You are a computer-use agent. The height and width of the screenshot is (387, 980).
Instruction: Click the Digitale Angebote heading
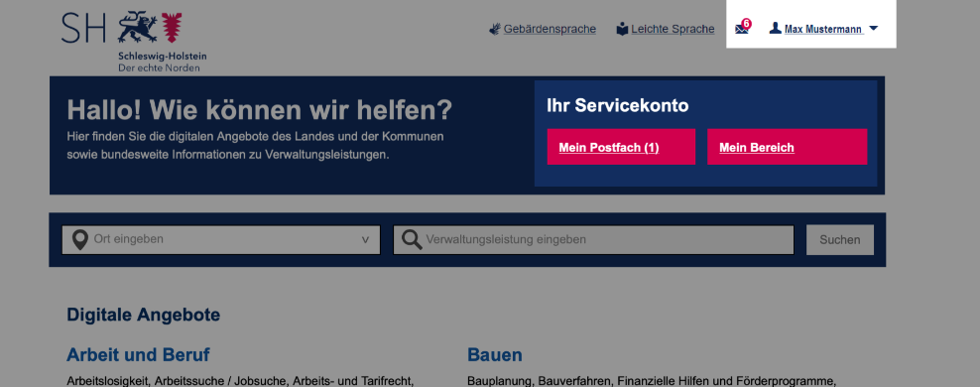143,316
